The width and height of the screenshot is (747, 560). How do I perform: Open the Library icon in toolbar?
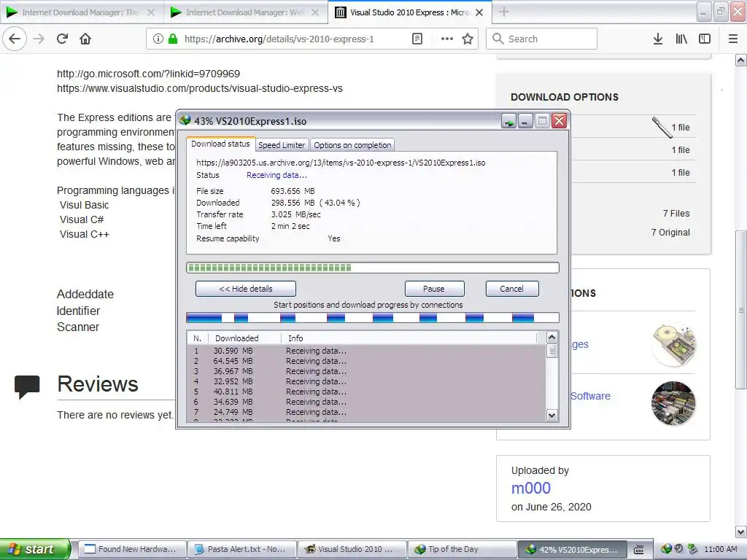click(681, 39)
